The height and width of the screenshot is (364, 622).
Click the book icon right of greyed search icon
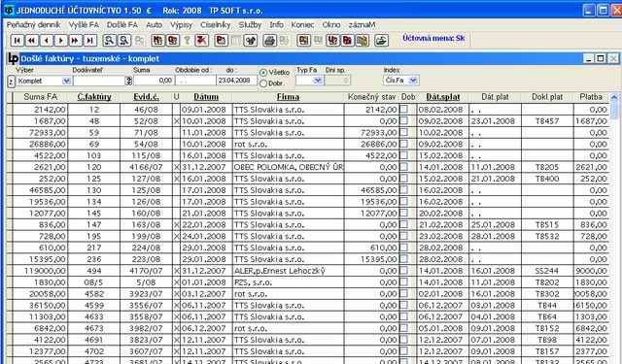(x=157, y=41)
